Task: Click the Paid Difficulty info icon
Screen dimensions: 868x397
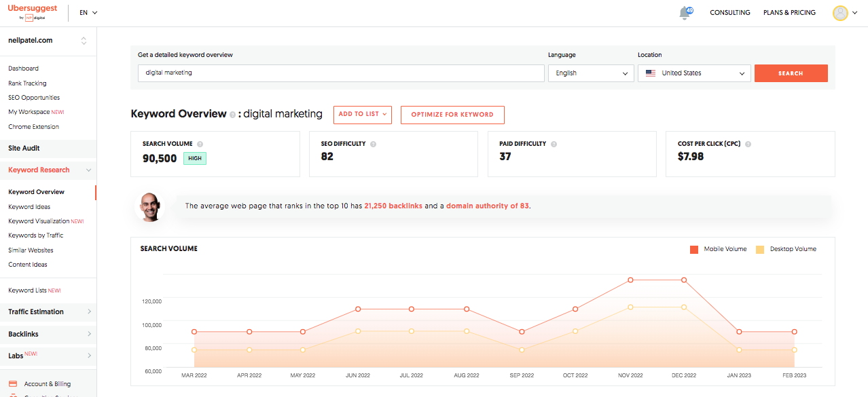Action: pyautogui.click(x=554, y=144)
